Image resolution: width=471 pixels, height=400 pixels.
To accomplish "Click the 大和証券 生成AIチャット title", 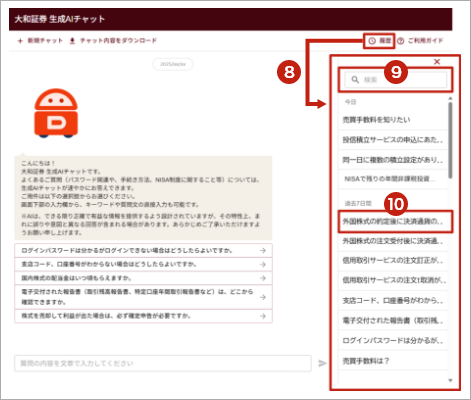I will [x=60, y=19].
